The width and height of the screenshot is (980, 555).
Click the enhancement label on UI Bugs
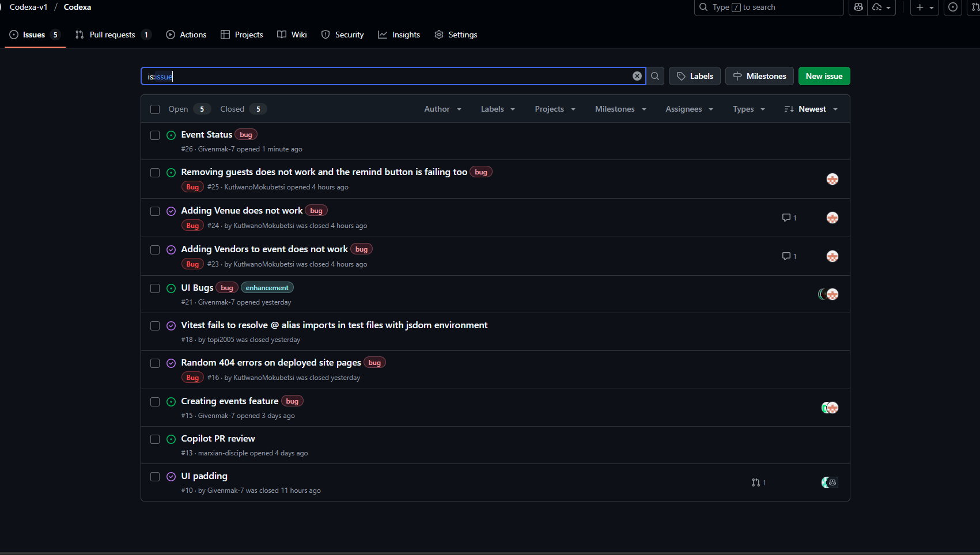pyautogui.click(x=267, y=287)
